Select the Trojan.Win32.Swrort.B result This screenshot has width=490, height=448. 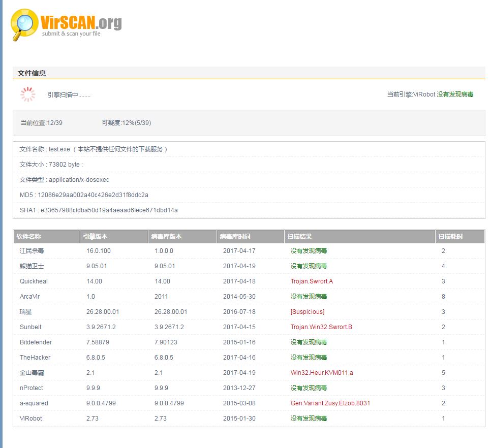pos(321,327)
